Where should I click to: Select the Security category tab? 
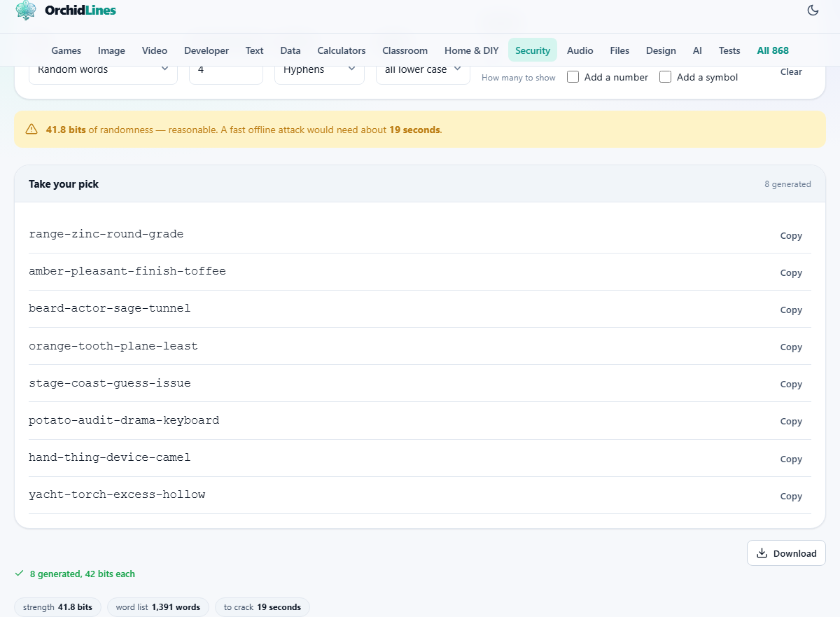point(533,50)
